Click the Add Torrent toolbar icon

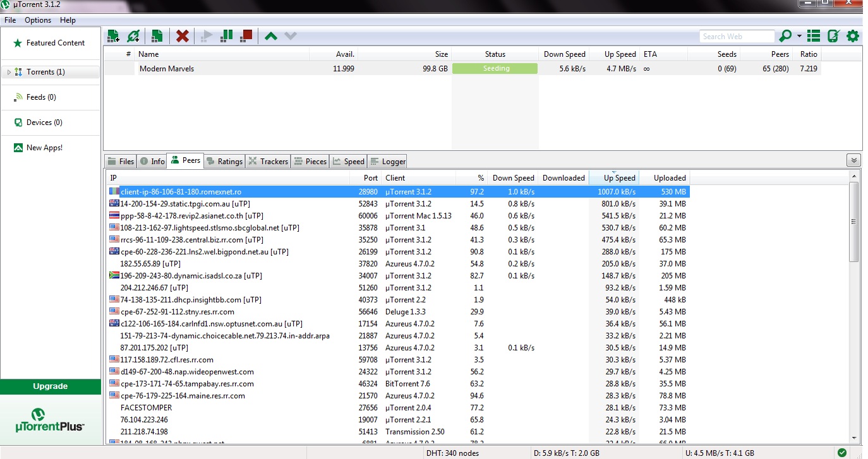tap(113, 36)
